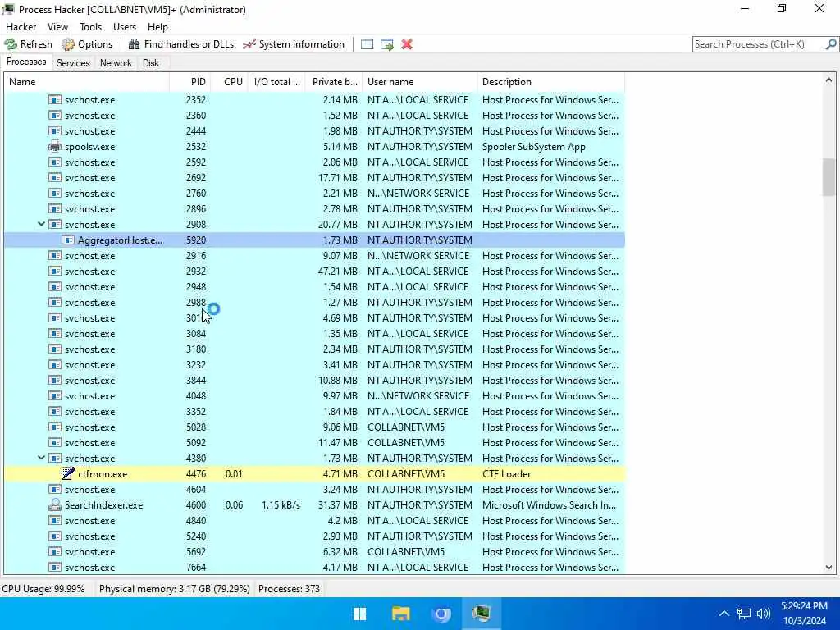Select the spoolsv.exe process row

pyautogui.click(x=314, y=146)
